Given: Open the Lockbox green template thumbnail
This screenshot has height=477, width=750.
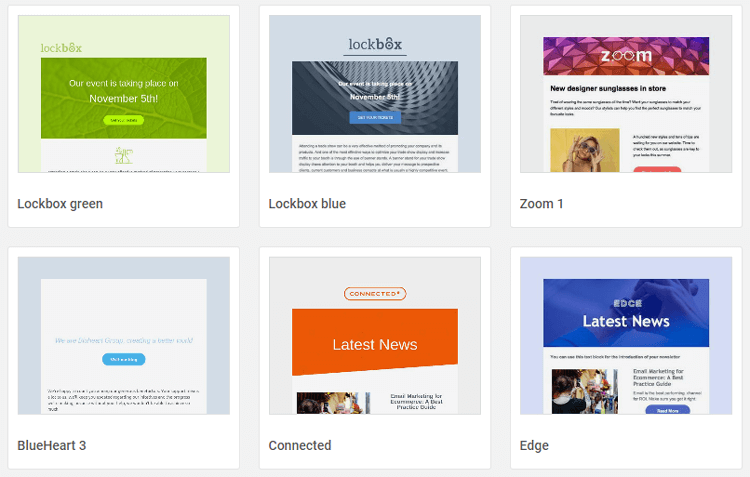Looking at the screenshot, I should 124,94.
